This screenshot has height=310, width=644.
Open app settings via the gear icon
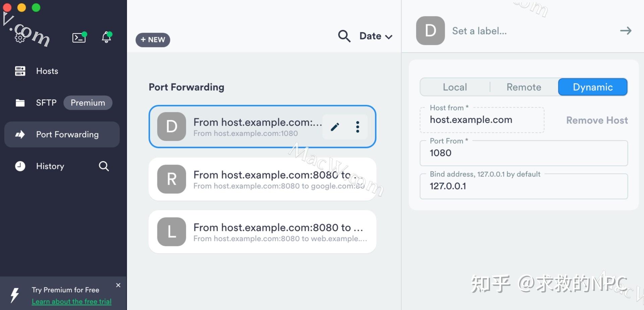pyautogui.click(x=20, y=38)
